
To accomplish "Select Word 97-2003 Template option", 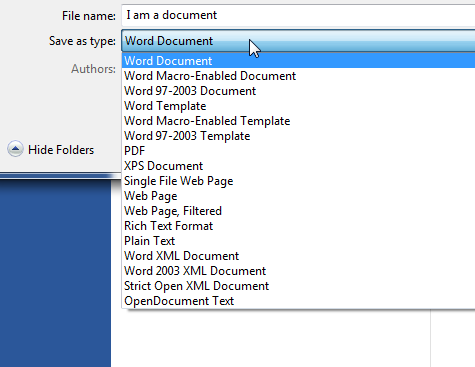I will click(299, 136).
